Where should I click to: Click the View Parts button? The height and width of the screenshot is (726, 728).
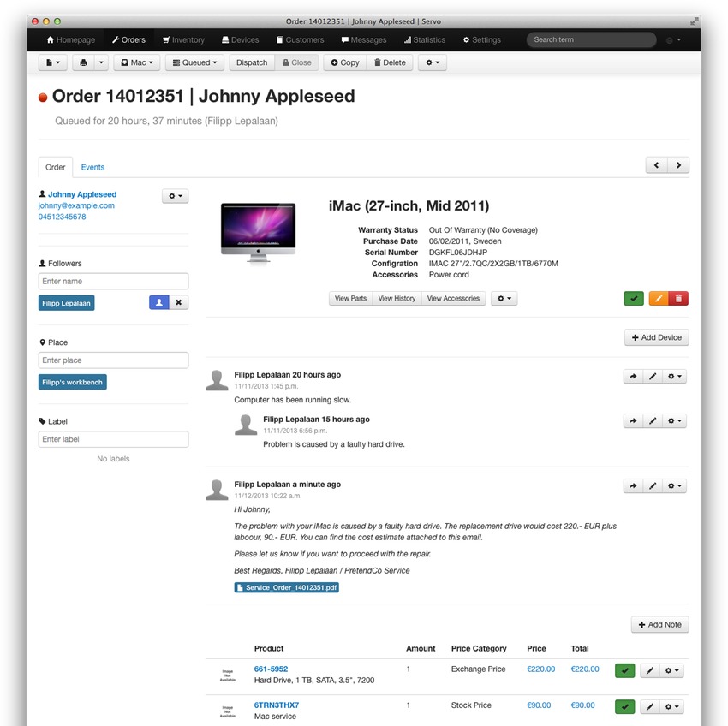pos(350,298)
